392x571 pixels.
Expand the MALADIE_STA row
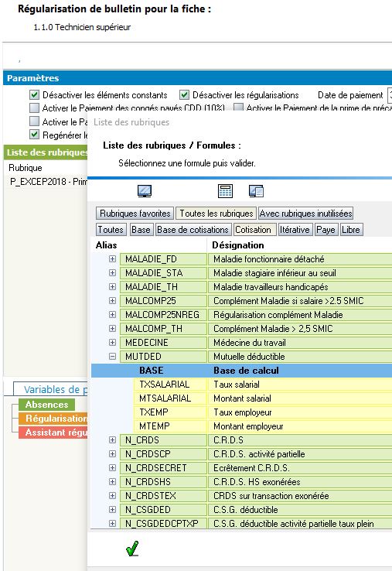(112, 273)
